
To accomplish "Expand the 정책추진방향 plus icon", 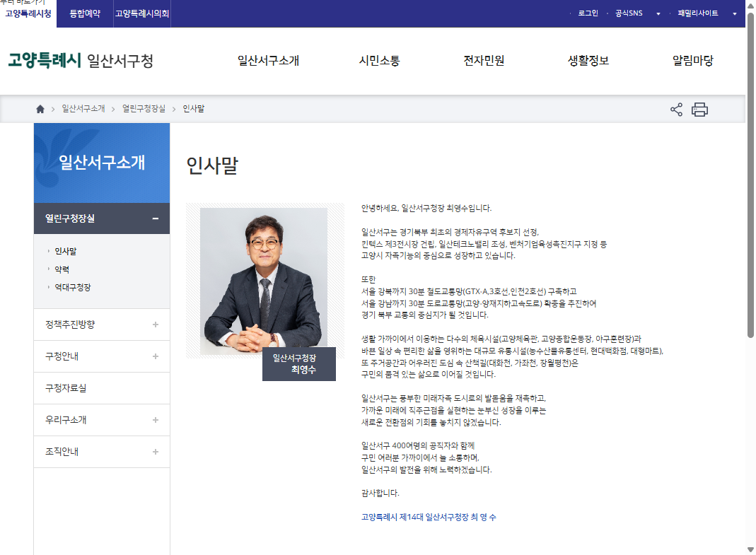I will click(x=156, y=325).
